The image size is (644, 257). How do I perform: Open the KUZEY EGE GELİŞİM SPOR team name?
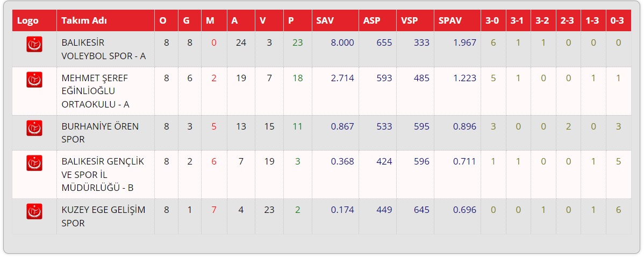(x=104, y=216)
